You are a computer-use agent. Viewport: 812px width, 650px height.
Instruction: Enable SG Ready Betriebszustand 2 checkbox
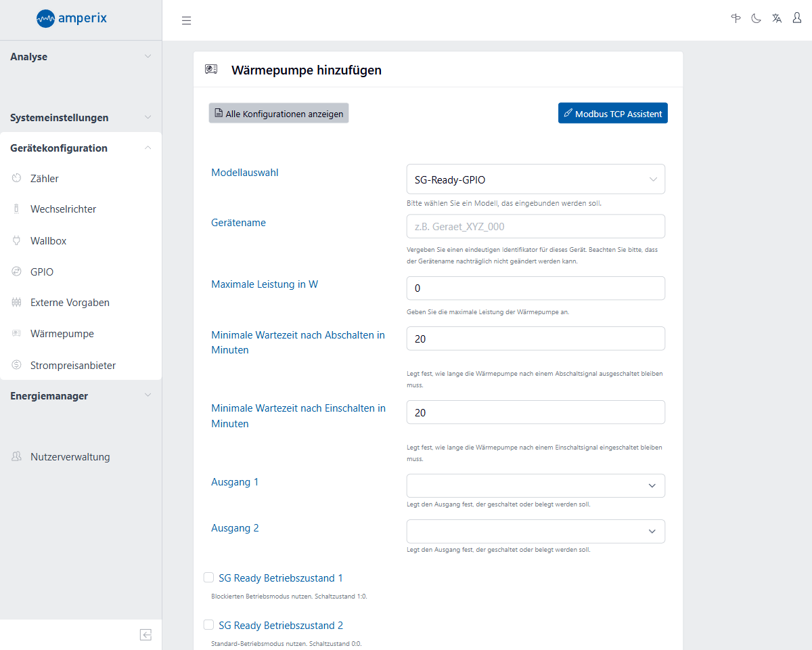click(x=209, y=625)
